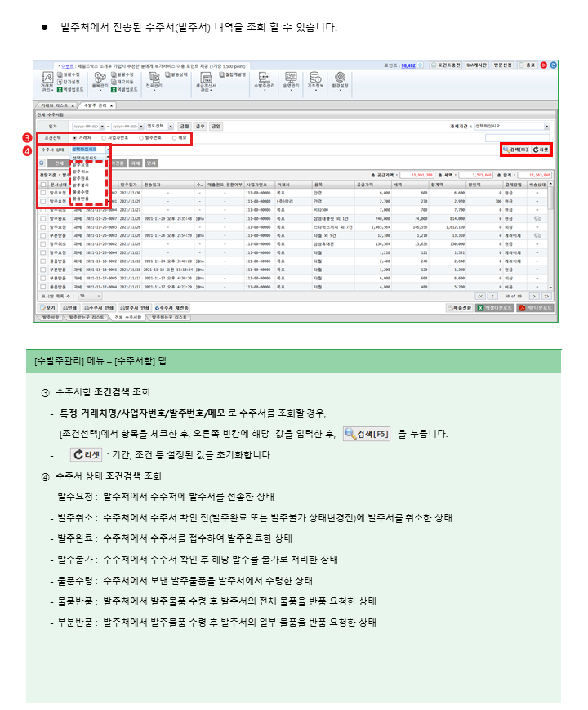The width and height of the screenshot is (588, 710).
Task: Click 엑셀업로드 beside 거래처 관리
Action: [x=70, y=90]
